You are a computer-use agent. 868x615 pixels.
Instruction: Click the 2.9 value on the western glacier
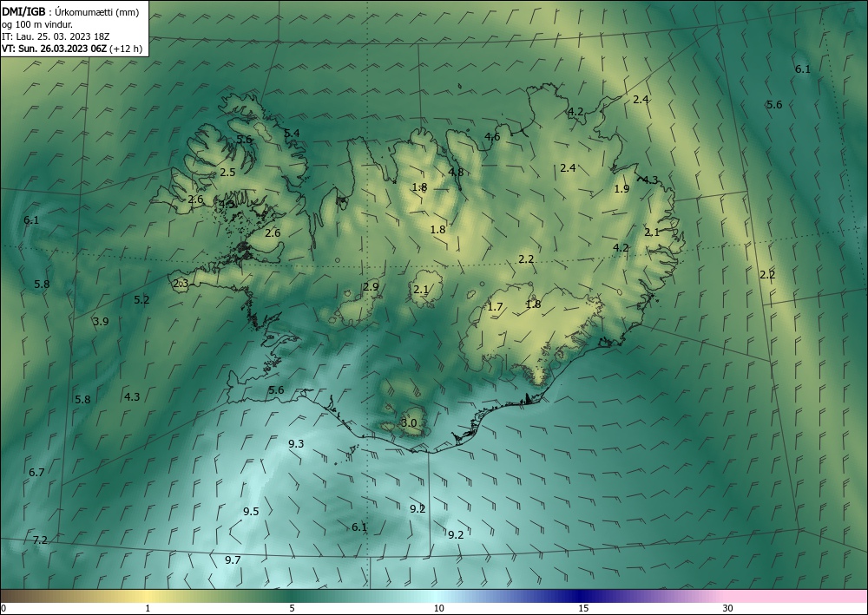click(371, 287)
